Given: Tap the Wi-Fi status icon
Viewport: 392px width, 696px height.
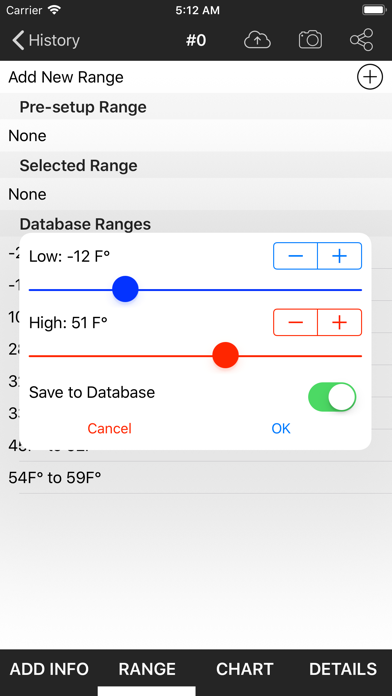Looking at the screenshot, I should pos(54,10).
